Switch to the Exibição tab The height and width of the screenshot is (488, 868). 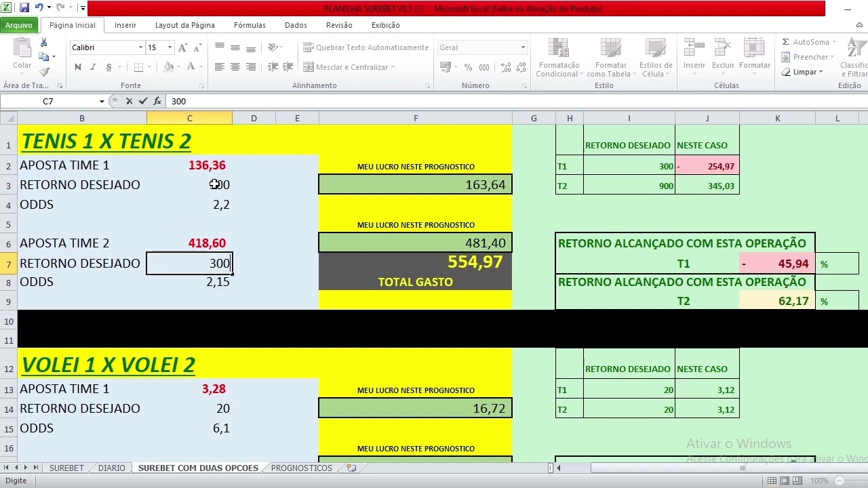coord(385,25)
